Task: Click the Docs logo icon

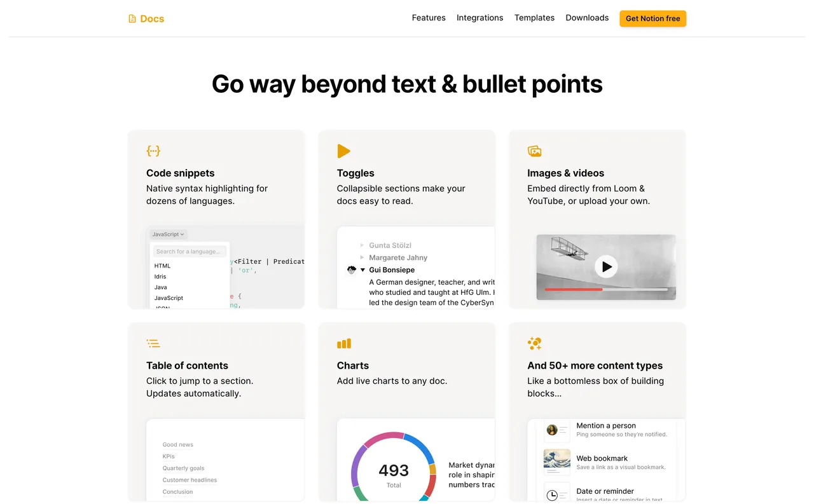Action: click(x=132, y=19)
